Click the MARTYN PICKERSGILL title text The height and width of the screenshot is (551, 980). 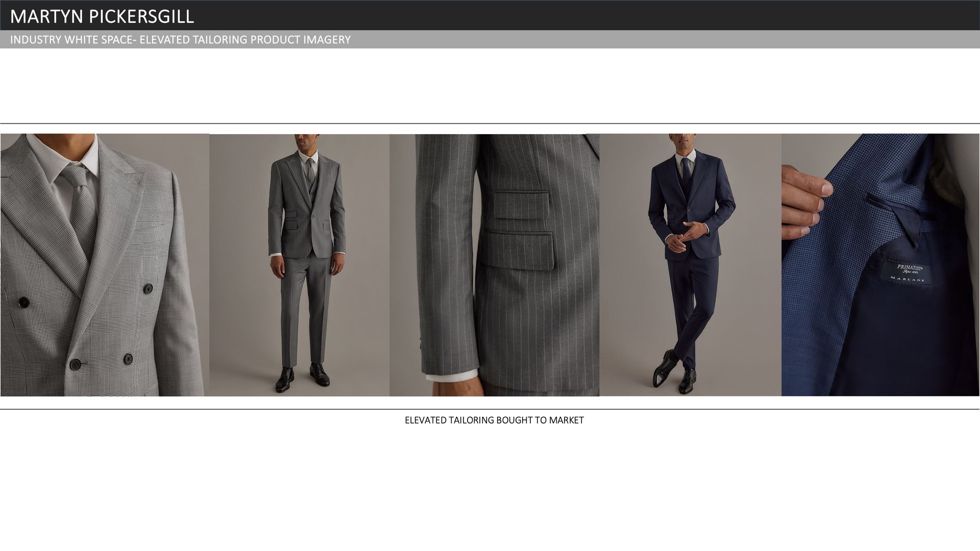tap(102, 16)
